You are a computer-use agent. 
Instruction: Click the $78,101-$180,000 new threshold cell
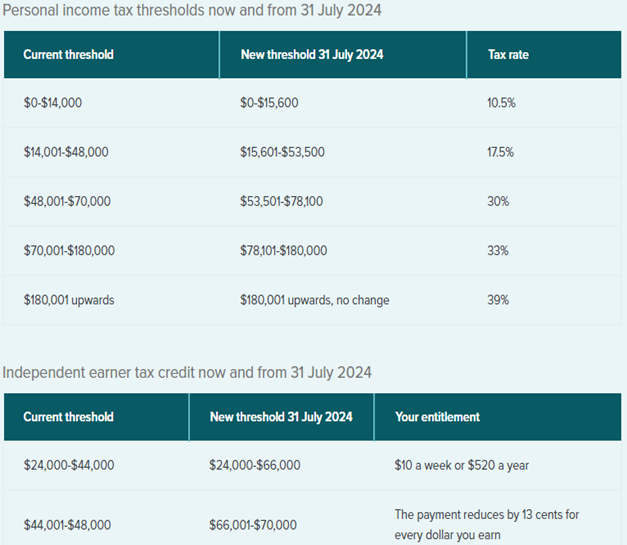(284, 250)
